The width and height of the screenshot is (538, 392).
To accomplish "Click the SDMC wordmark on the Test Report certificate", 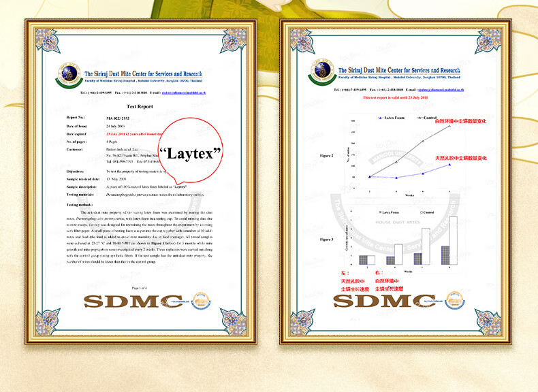I will click(x=133, y=301).
